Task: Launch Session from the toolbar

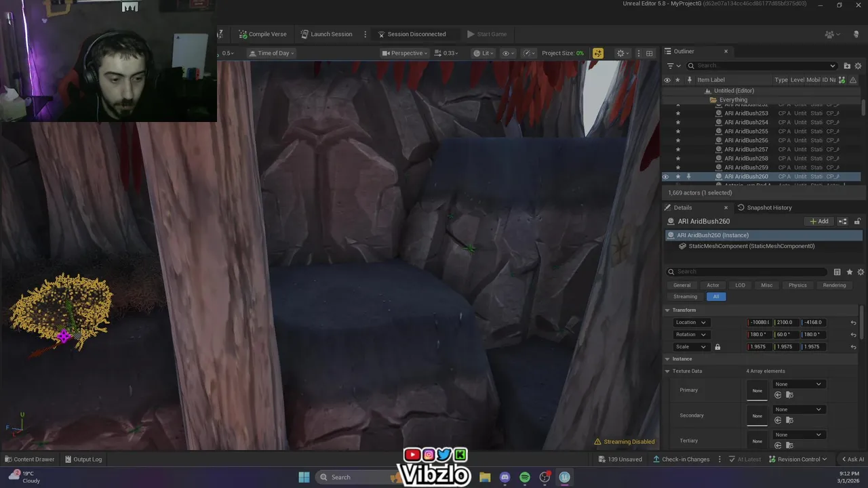Action: pos(326,34)
